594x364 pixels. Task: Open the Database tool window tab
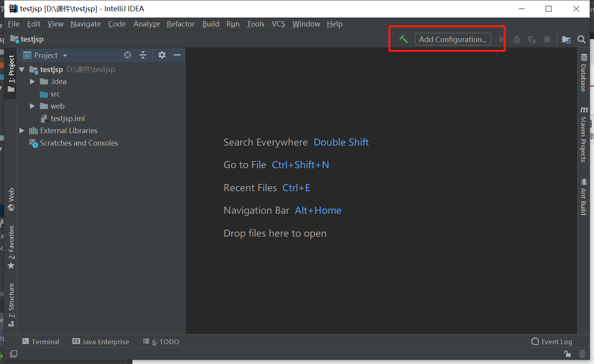583,73
